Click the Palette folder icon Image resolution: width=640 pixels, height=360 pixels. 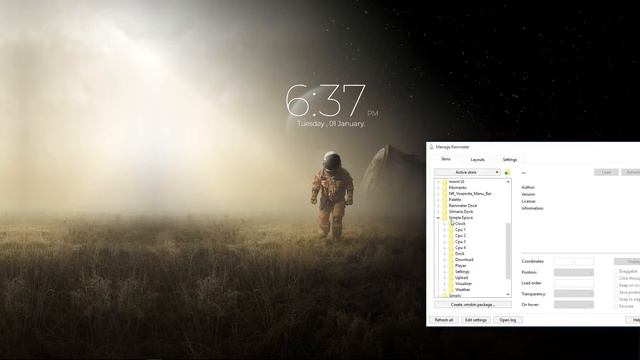pyautogui.click(x=444, y=200)
